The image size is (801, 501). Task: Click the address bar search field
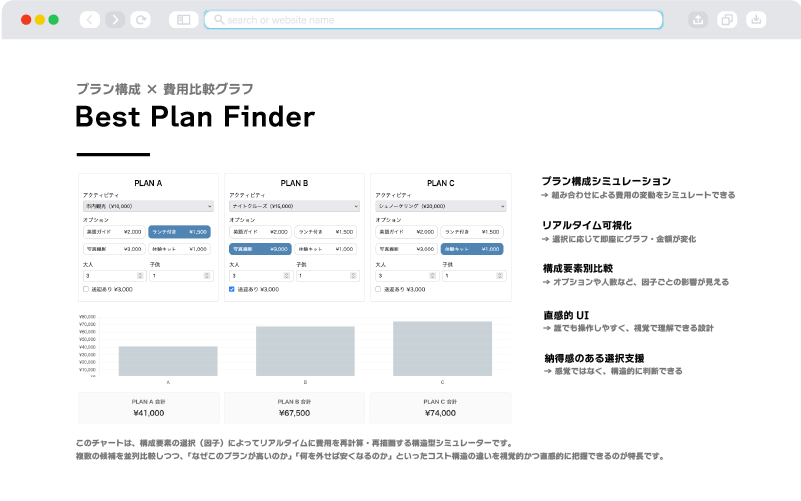click(x=433, y=19)
